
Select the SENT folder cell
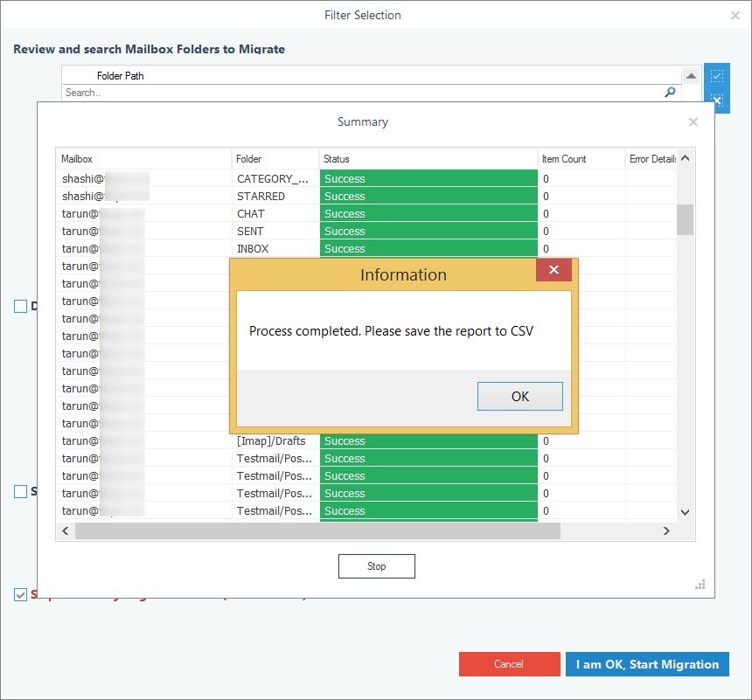tap(275, 231)
